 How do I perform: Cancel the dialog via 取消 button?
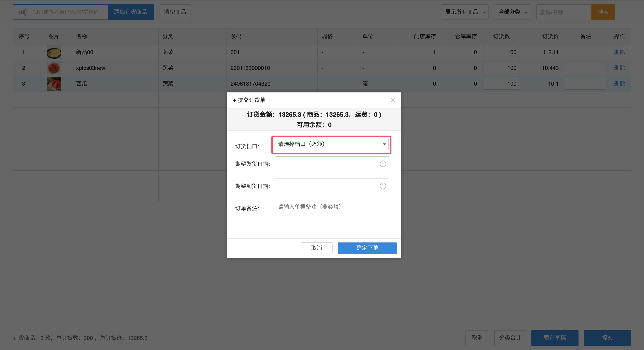[317, 248]
